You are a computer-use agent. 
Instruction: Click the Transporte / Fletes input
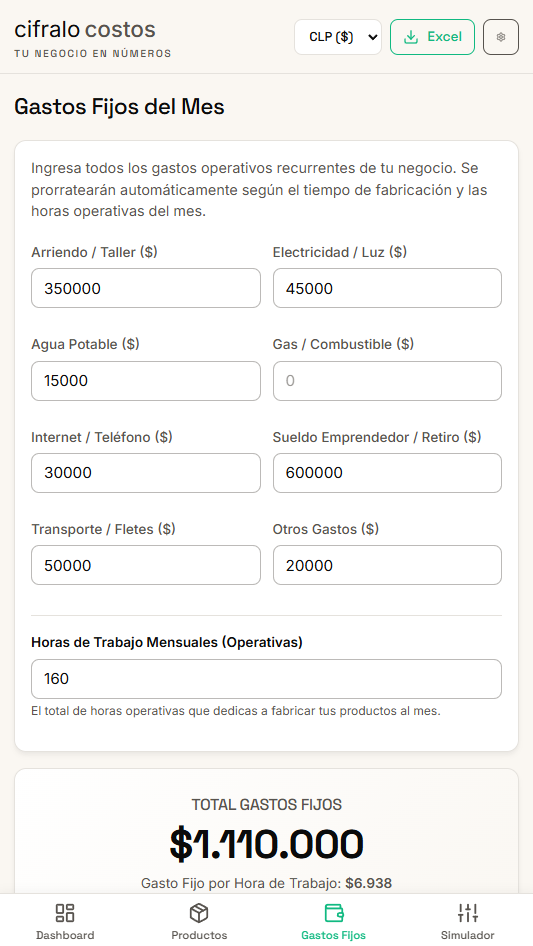[x=146, y=565]
